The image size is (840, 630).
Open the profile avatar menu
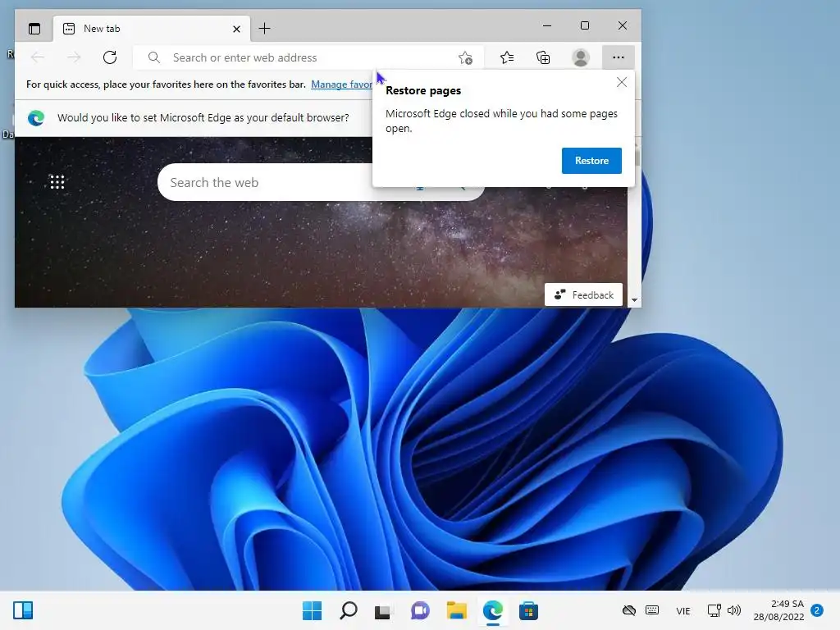pos(581,57)
